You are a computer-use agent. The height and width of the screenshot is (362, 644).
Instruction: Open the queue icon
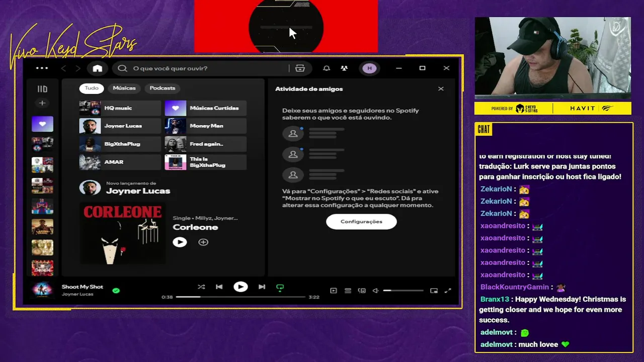348,291
